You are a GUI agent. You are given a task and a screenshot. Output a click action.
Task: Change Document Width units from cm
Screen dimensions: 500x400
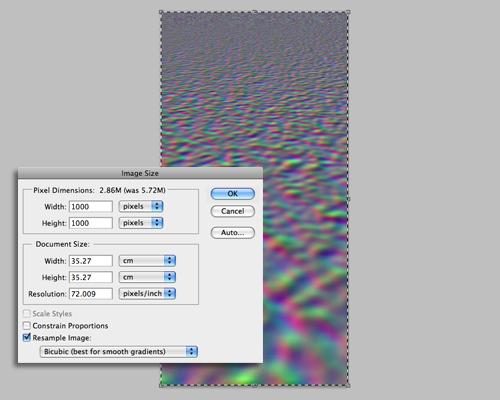pyautogui.click(x=147, y=261)
